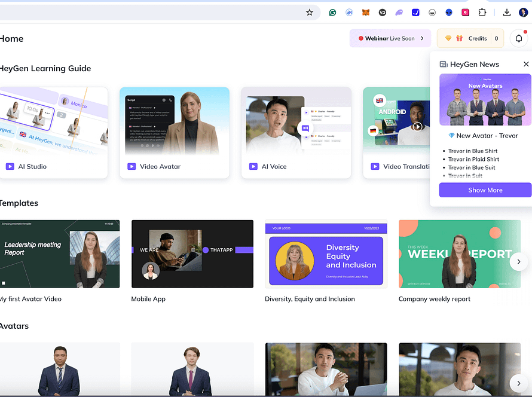
Task: Open the purple ghost extension icon
Action: click(x=399, y=13)
